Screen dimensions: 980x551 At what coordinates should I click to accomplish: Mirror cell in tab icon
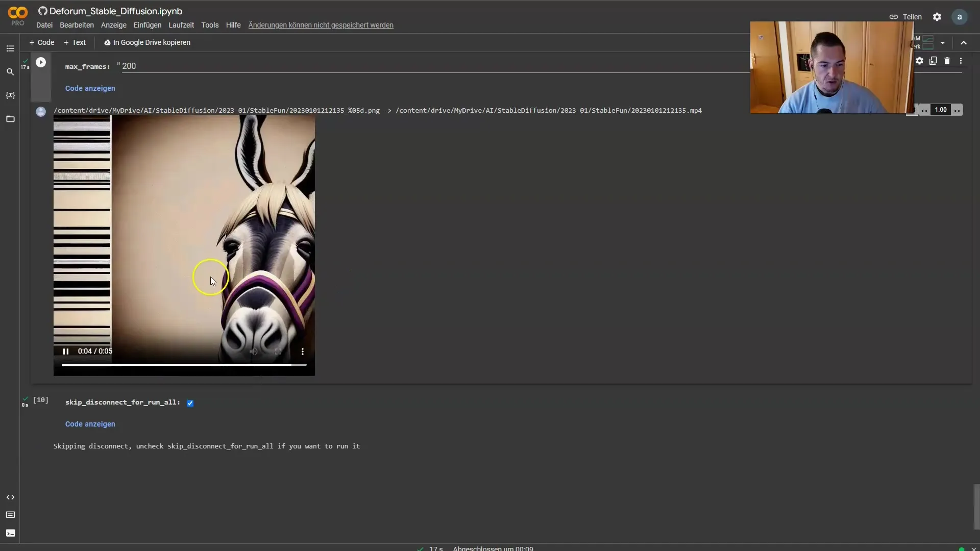pos(933,61)
